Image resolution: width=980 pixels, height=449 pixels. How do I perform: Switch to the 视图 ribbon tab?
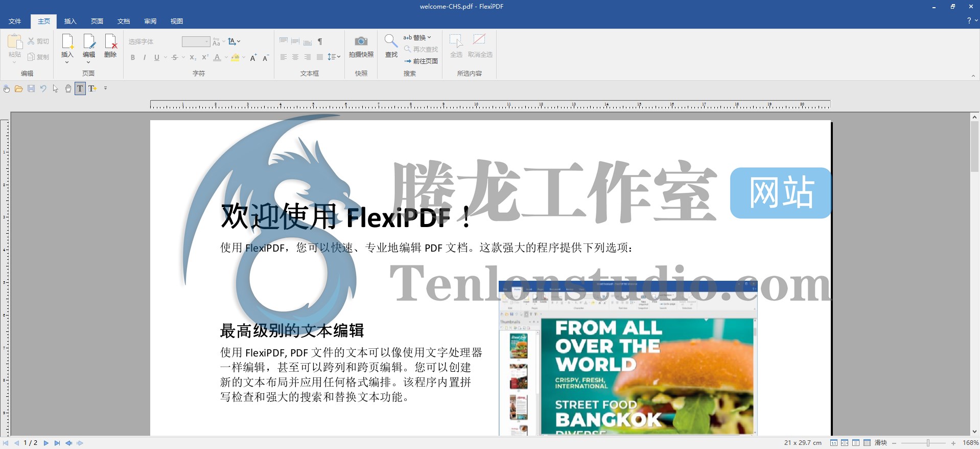(177, 21)
